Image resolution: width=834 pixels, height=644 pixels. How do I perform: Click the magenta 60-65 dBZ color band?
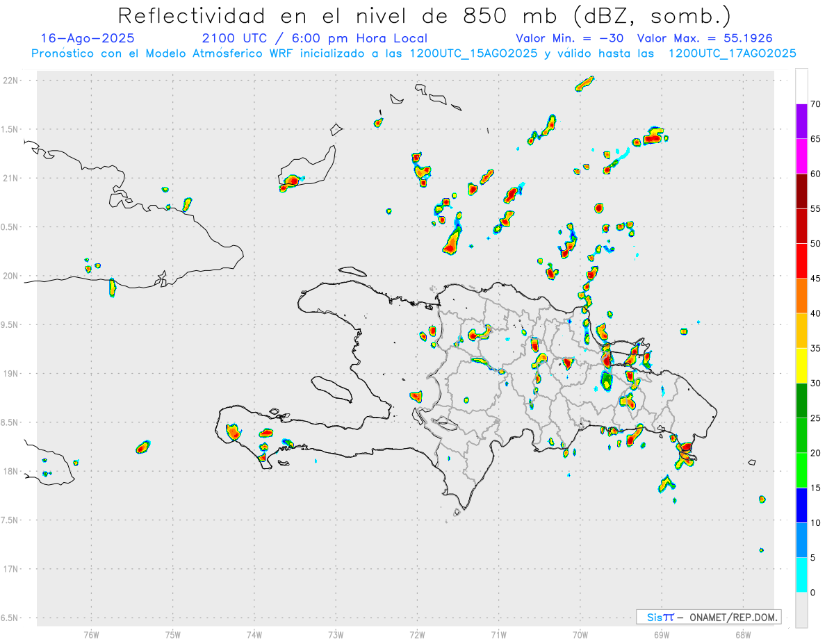801,156
